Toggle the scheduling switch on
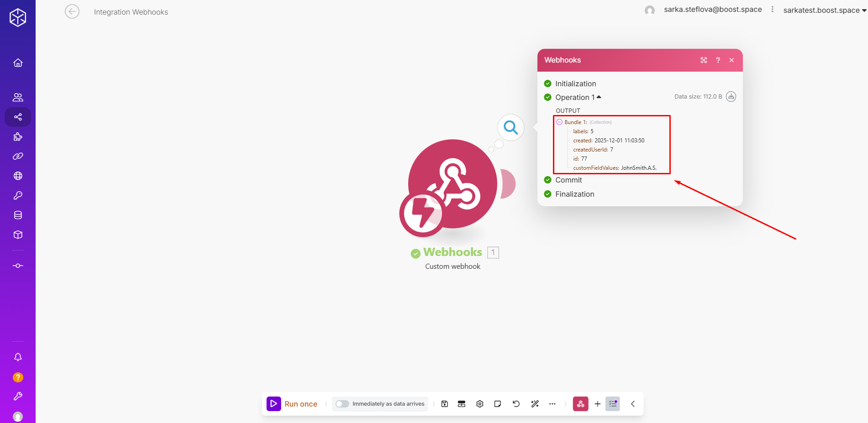 click(342, 404)
